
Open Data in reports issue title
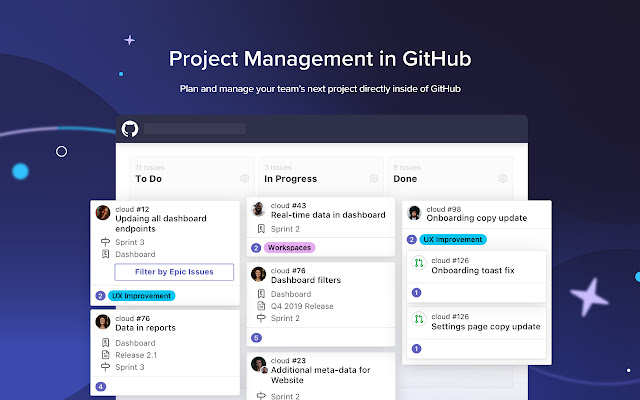pyautogui.click(x=145, y=328)
